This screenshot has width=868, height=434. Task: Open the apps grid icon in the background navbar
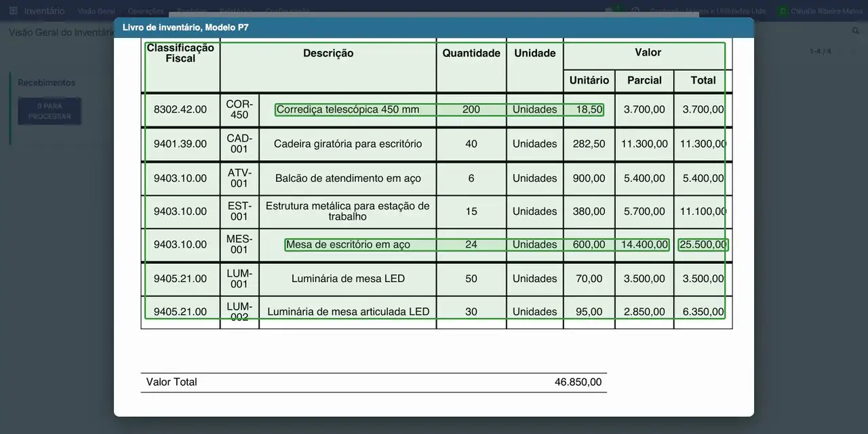[13, 11]
